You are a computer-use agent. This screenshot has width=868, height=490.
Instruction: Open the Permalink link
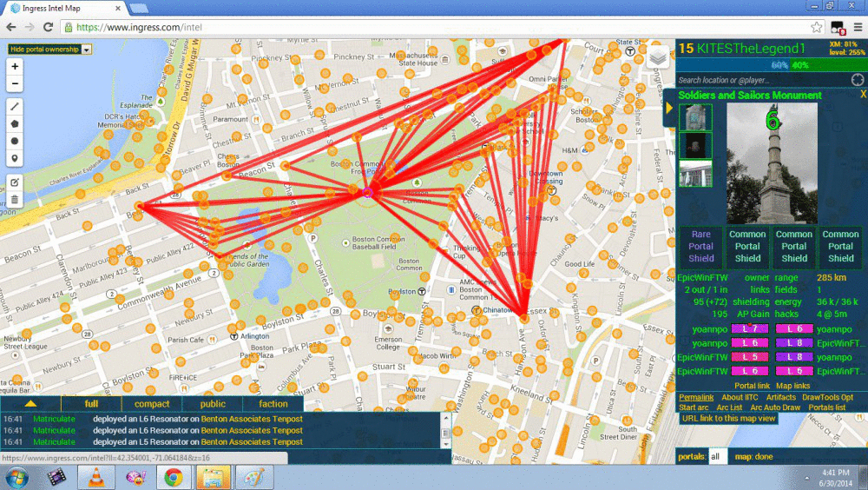pyautogui.click(x=696, y=397)
